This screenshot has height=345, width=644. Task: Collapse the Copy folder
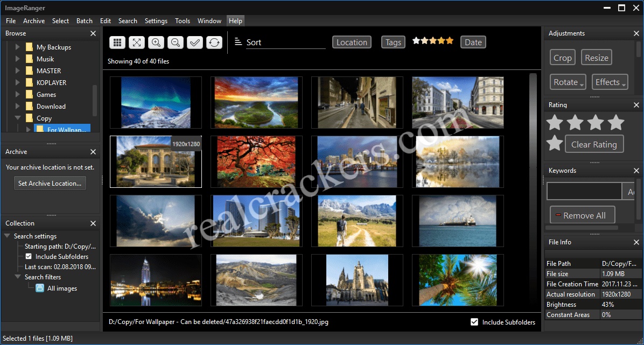point(18,118)
